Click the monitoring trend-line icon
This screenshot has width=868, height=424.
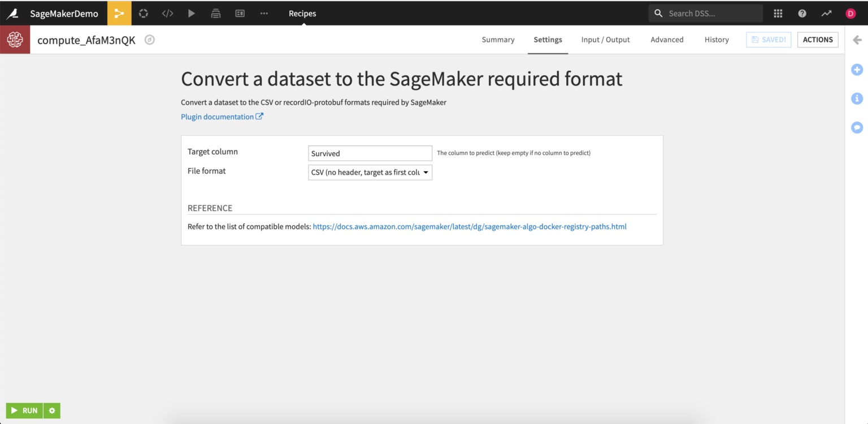826,13
